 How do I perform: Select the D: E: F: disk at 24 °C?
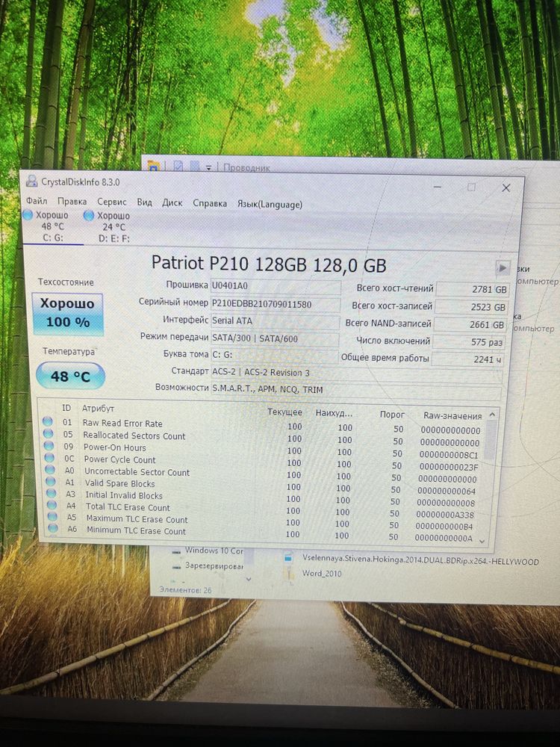pyautogui.click(x=113, y=227)
